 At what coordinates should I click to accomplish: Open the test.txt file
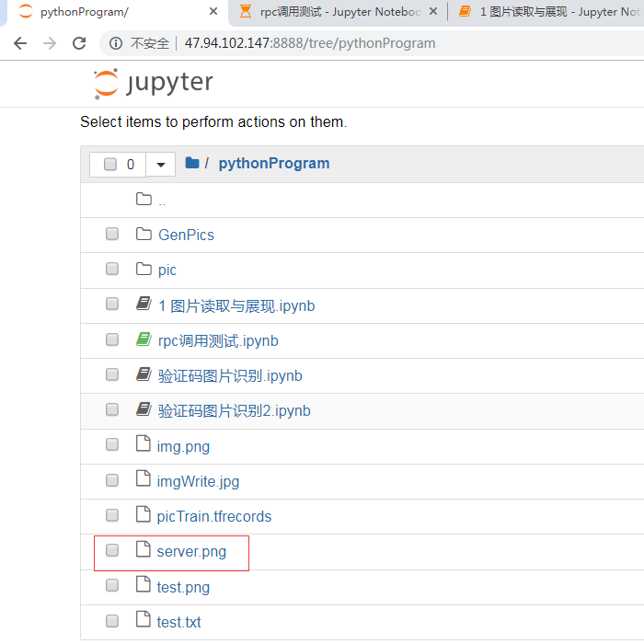(x=178, y=622)
